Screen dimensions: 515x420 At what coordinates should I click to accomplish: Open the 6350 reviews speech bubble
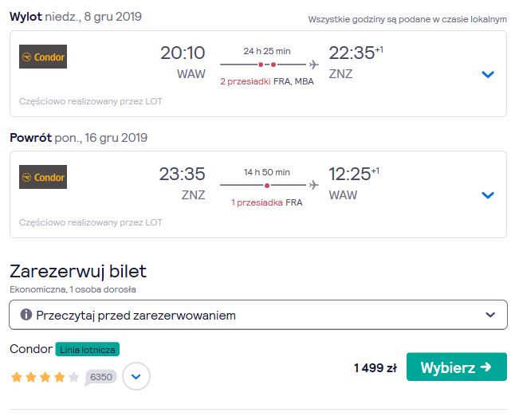(x=100, y=377)
